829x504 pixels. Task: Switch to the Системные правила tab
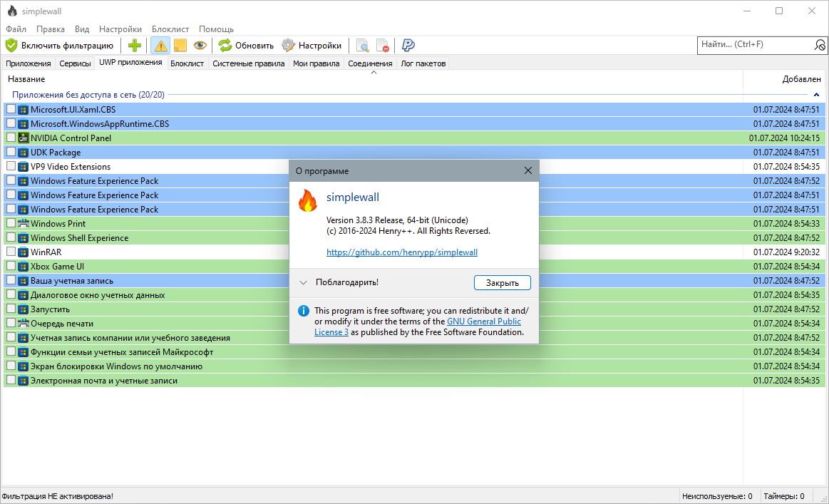coord(249,63)
